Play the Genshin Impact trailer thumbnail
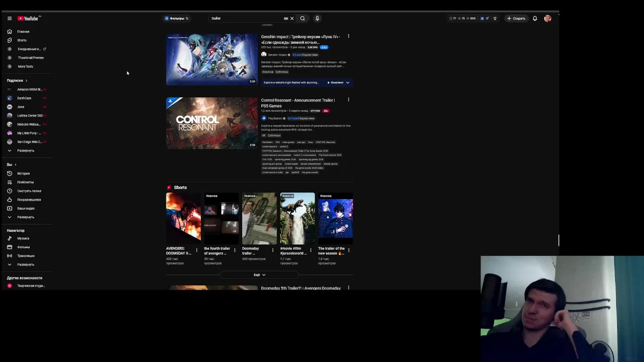Viewport: 644px width, 362px height. tap(212, 59)
